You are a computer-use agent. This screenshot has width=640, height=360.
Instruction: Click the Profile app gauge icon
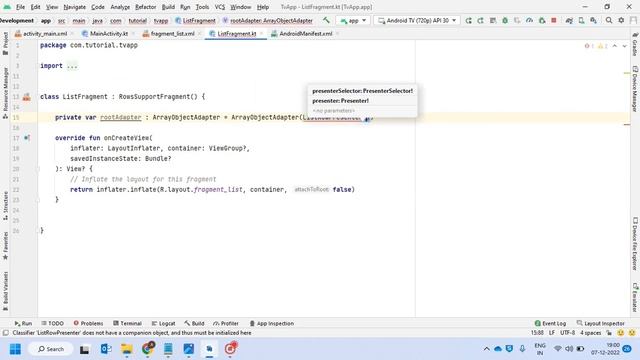529,20
